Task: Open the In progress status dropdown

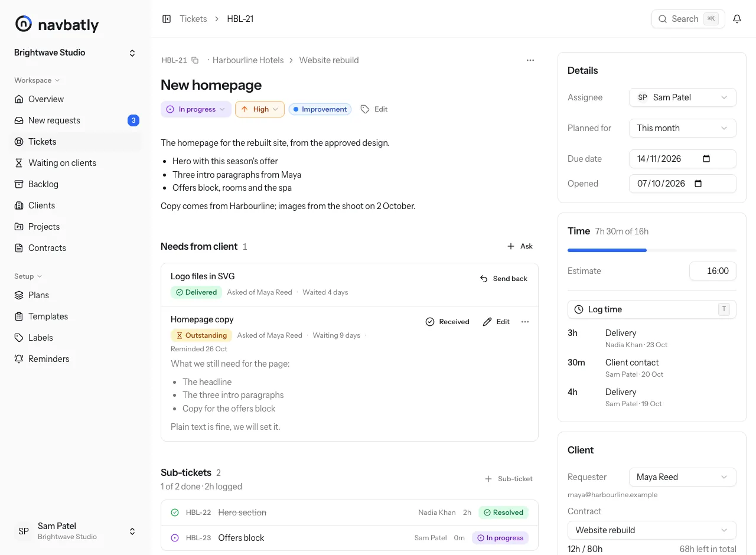Action: coord(196,109)
